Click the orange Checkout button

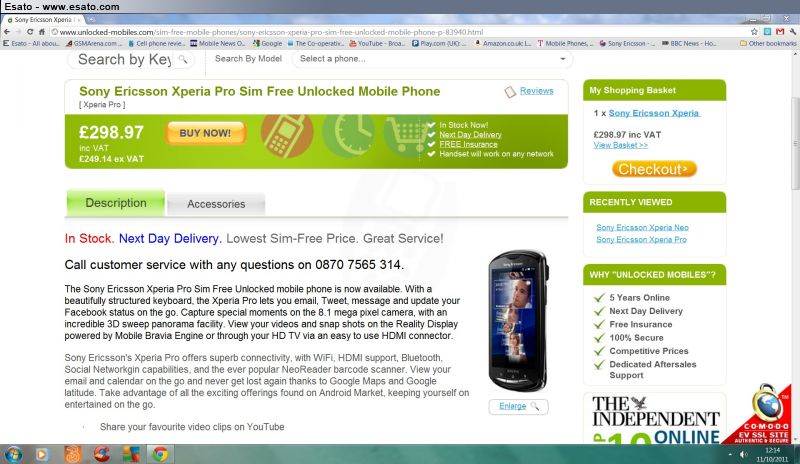(x=654, y=169)
